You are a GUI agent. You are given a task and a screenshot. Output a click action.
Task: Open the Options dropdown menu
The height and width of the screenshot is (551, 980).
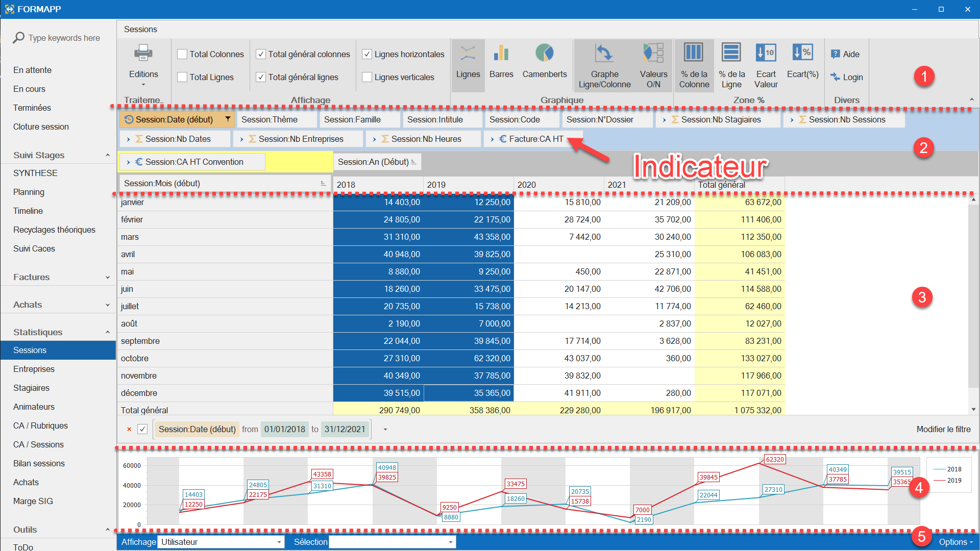[x=955, y=542]
